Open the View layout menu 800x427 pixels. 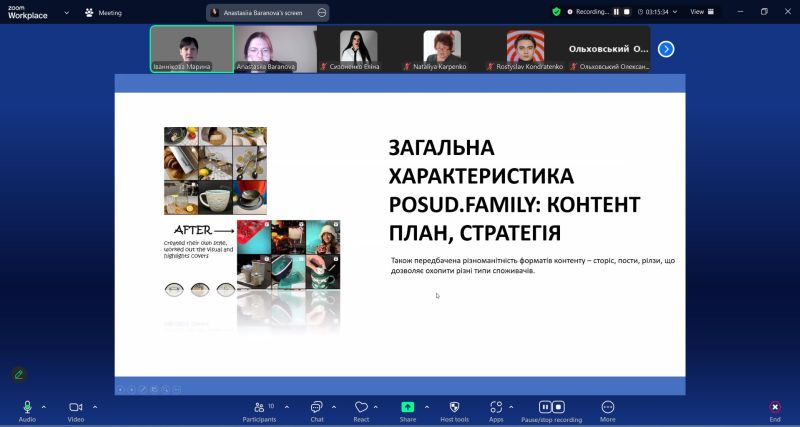700,12
